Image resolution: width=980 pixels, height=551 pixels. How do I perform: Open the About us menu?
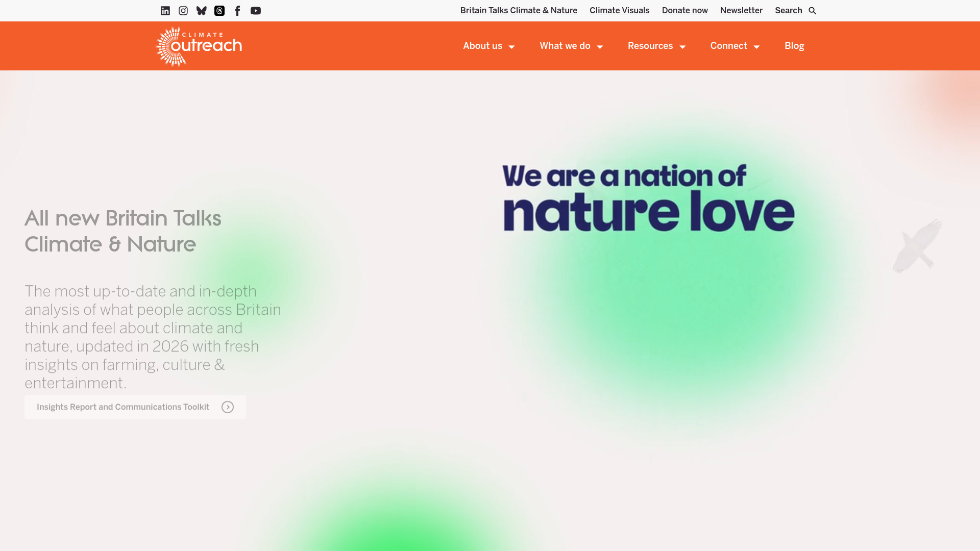482,46
